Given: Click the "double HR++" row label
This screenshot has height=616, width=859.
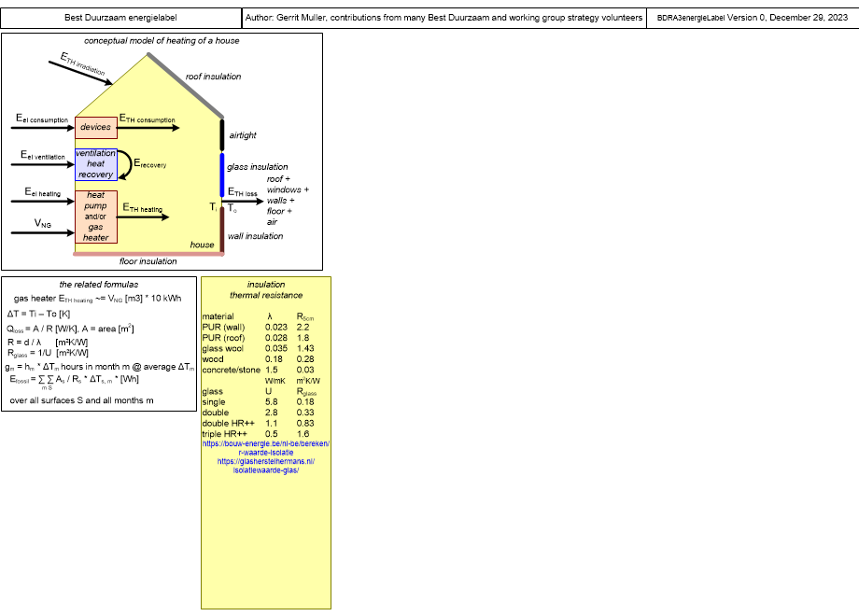Looking at the screenshot, I should pyautogui.click(x=229, y=423).
